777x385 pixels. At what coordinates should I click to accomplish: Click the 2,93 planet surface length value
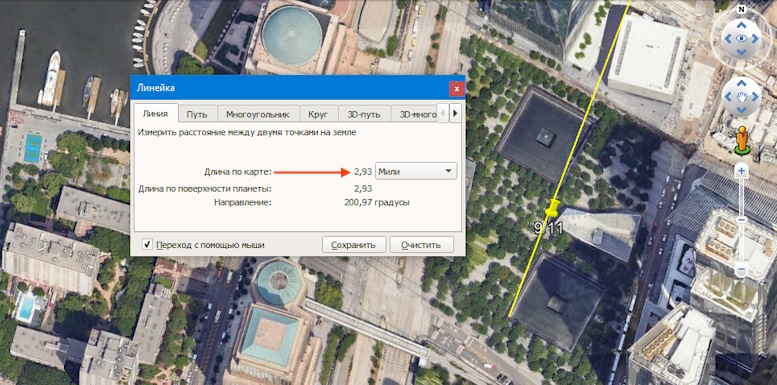click(363, 188)
